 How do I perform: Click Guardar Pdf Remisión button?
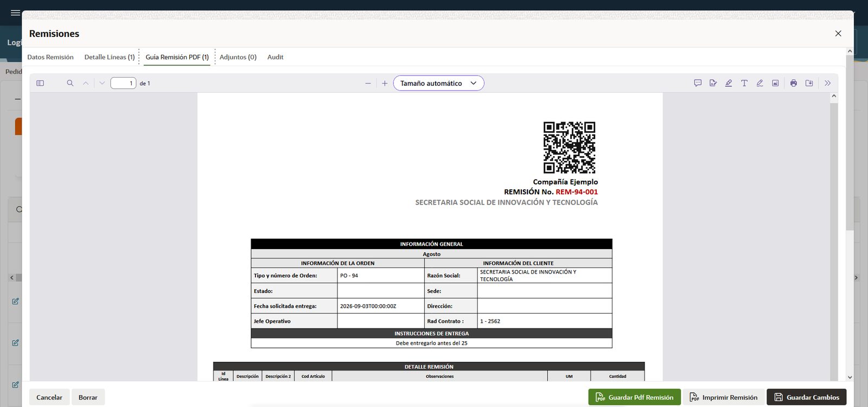click(634, 397)
